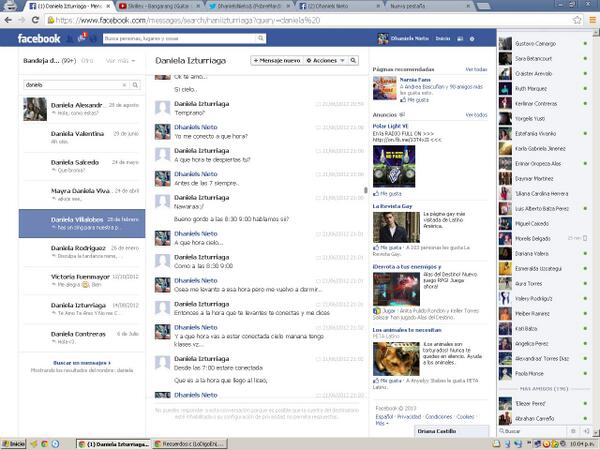Image resolution: width=600 pixels, height=450 pixels.
Task: Select the 'Otro' inbox folder
Action: point(87,61)
